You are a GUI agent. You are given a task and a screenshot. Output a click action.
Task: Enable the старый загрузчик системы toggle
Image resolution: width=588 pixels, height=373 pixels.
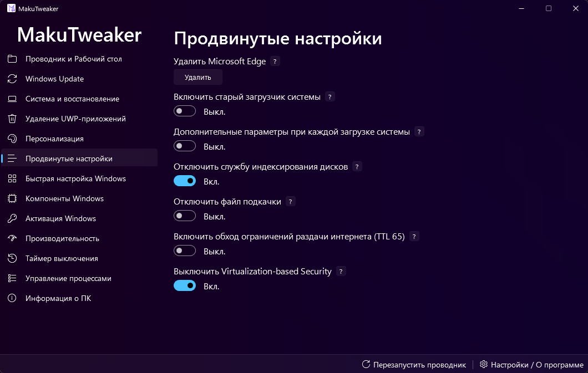[x=184, y=111]
